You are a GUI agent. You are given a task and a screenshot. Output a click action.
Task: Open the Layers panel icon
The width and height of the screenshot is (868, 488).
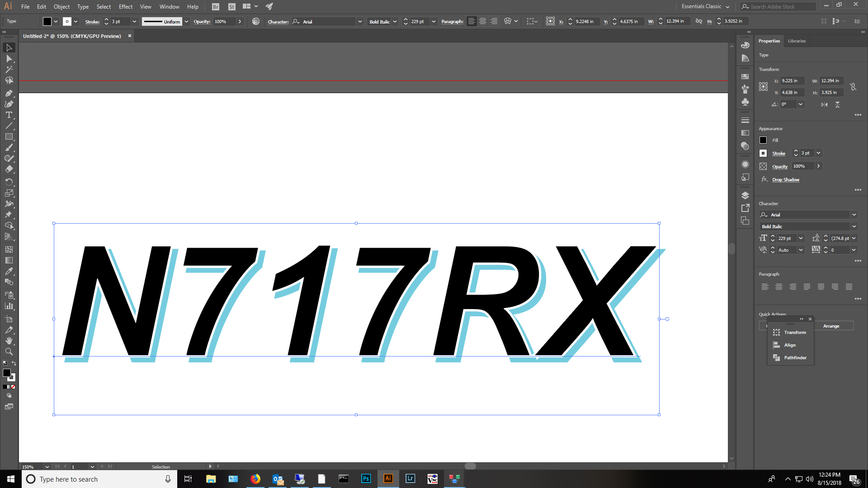pyautogui.click(x=745, y=196)
